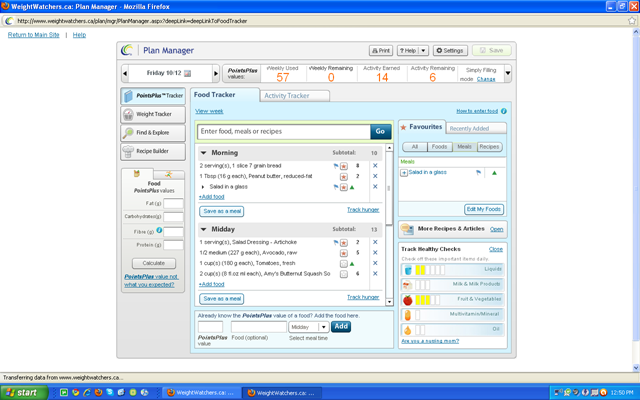The image size is (640, 400).
Task: Toggle favourite star for Morning Salad in a glass
Action: tap(344, 187)
